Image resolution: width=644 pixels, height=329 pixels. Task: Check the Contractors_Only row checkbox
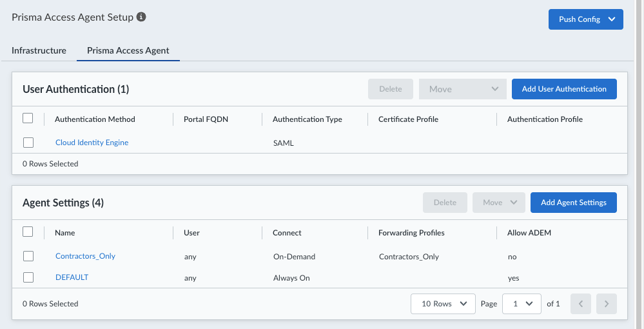coord(28,256)
